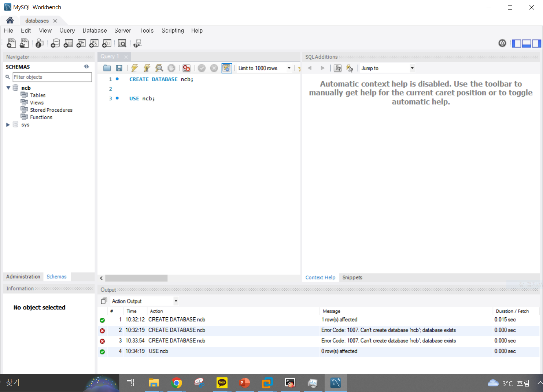Go back in context help
Viewport: 543px width, 392px height.
click(310, 68)
